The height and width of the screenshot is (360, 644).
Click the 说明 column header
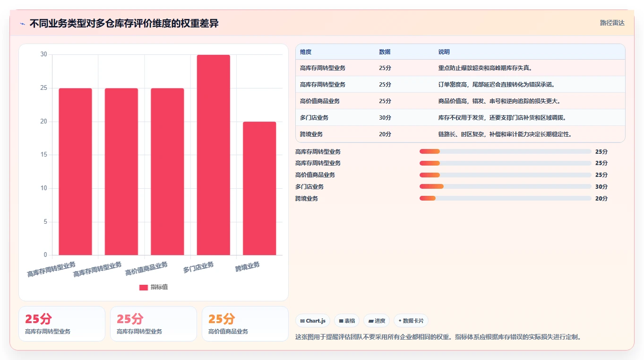444,52
